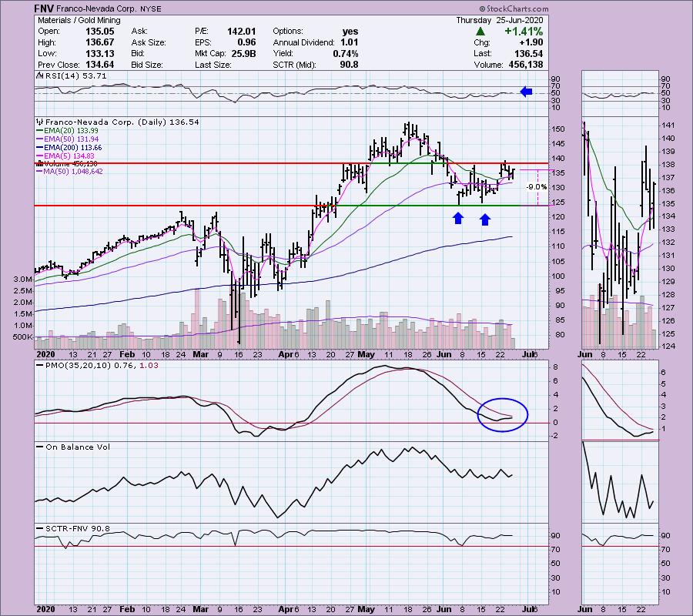Select the Chg value +1.90
Screen dimensions: 693x616
coord(531,42)
